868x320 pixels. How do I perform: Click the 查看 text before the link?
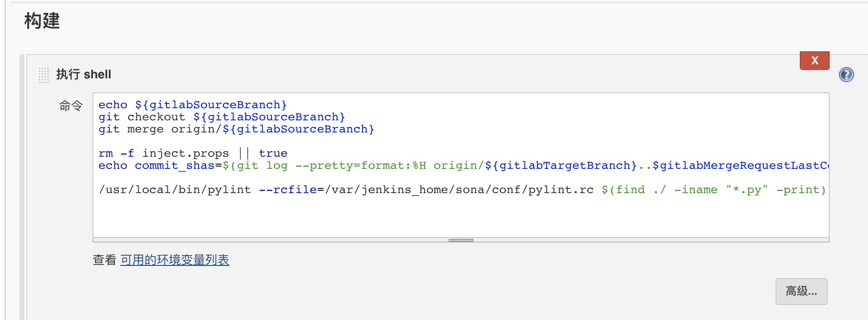click(x=104, y=260)
